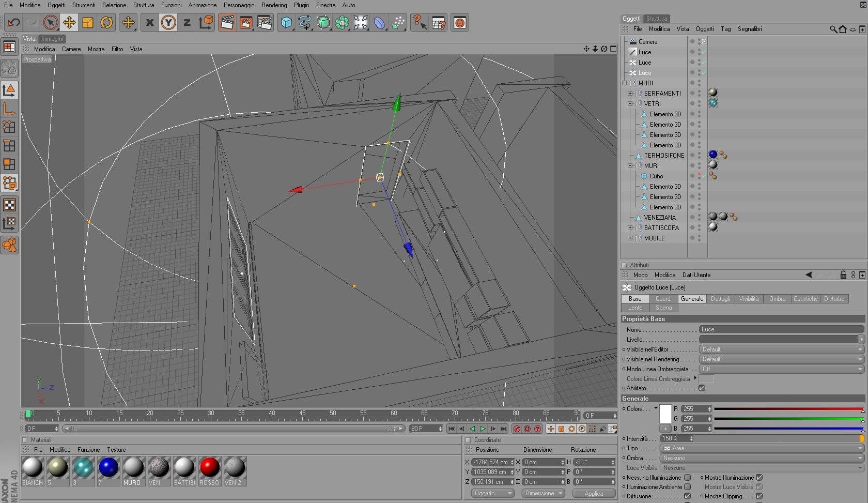Enable the Nessuna Illuminazione checkbox
The height and width of the screenshot is (503, 868).
tap(687, 478)
